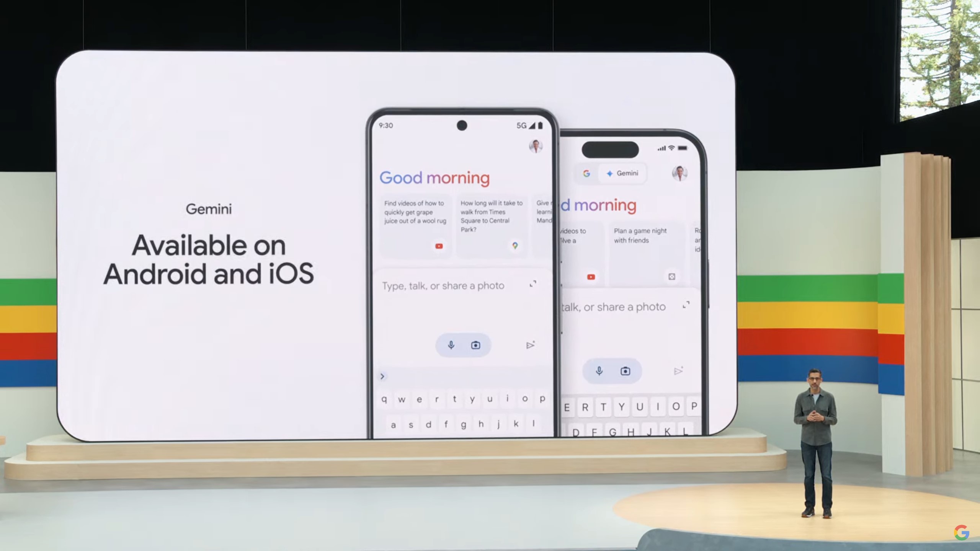Open the camera shortcut on iOS suggestion card
980x551 pixels.
coord(625,371)
